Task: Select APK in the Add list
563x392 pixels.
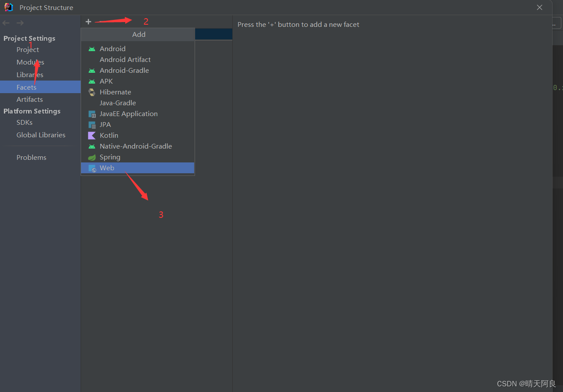Action: (137, 81)
